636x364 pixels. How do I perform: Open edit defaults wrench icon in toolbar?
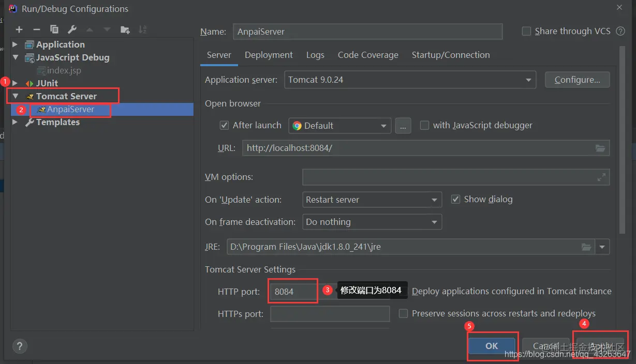click(x=72, y=29)
